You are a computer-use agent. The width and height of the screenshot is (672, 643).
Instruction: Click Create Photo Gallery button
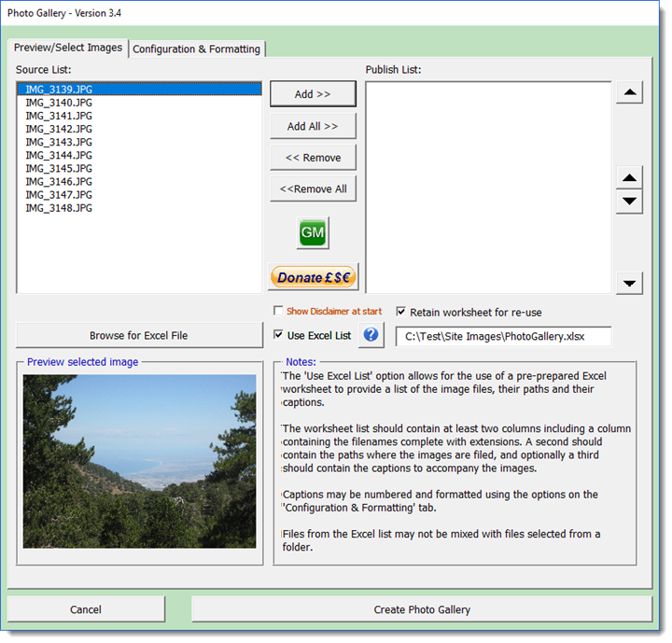(422, 609)
